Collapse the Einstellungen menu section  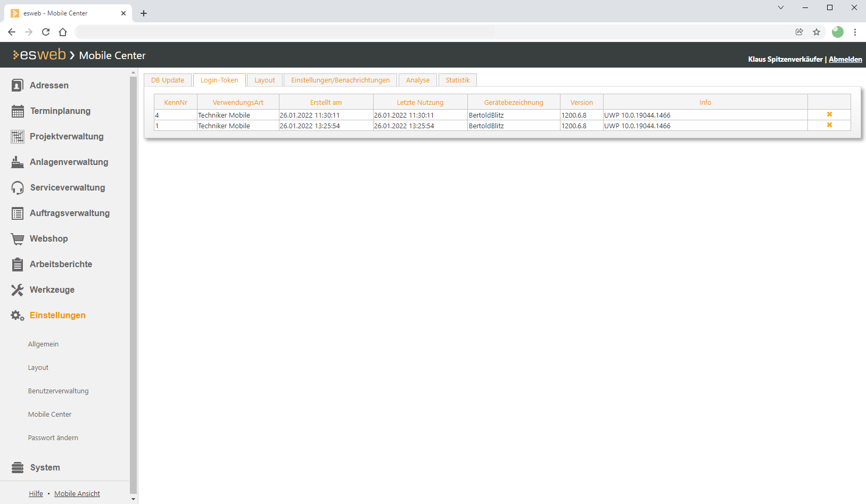point(57,315)
